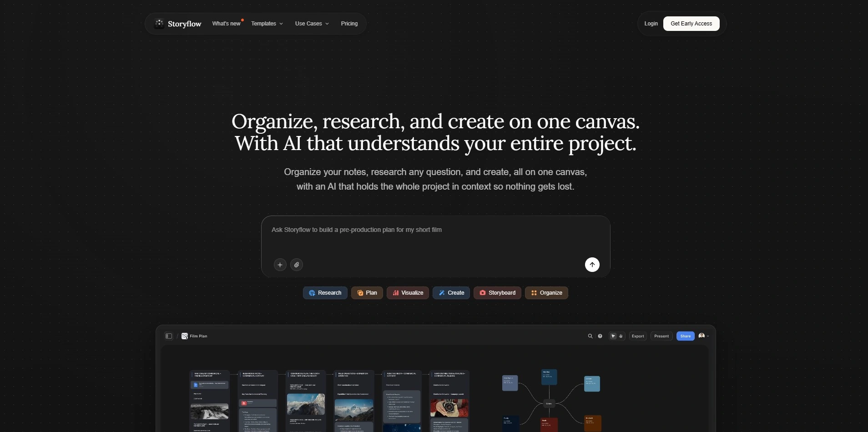Click the Film Plan breadcrumb title
Image resolution: width=868 pixels, height=432 pixels.
point(198,336)
